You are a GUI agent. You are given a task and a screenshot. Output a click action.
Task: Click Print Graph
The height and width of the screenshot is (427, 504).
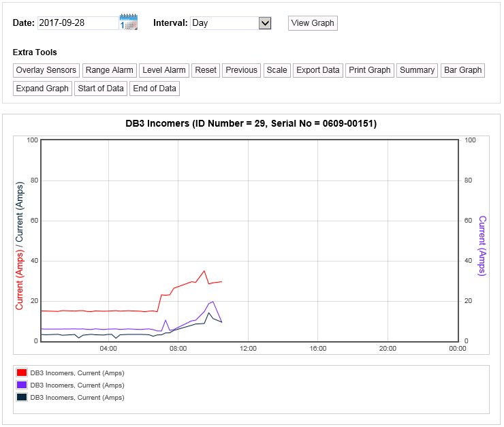[370, 70]
